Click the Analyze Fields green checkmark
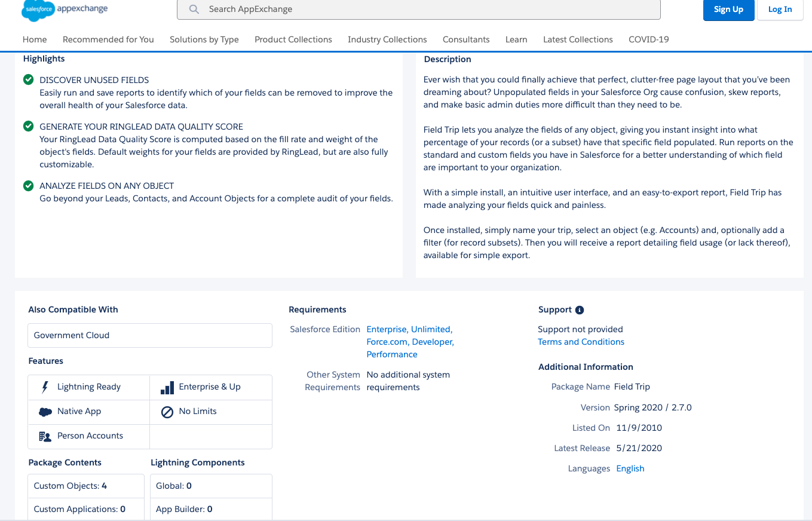This screenshot has width=812, height=521. pos(28,186)
